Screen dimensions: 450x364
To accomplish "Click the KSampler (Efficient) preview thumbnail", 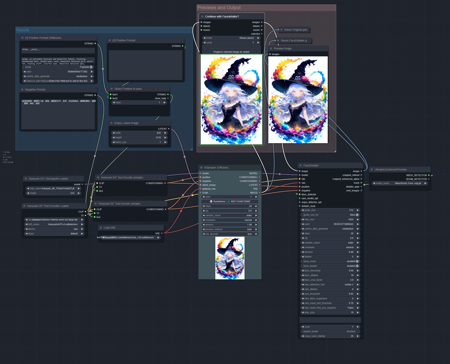I will 230,258.
